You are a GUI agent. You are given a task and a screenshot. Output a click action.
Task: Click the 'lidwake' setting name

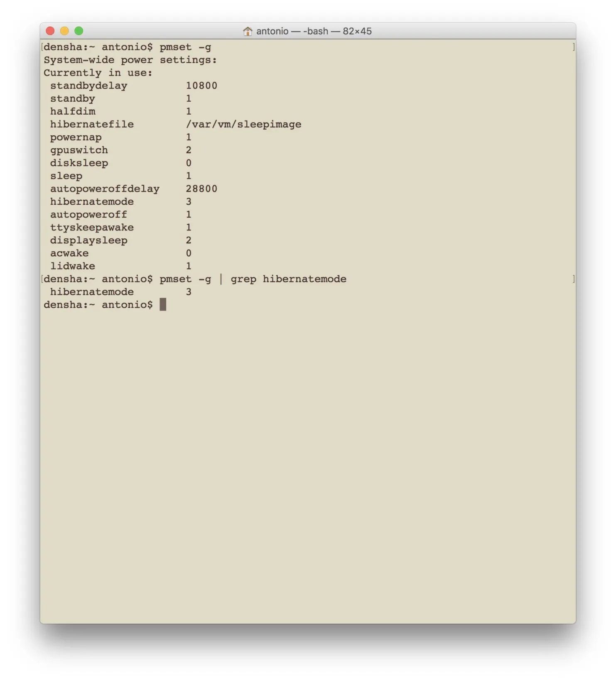[x=73, y=266]
